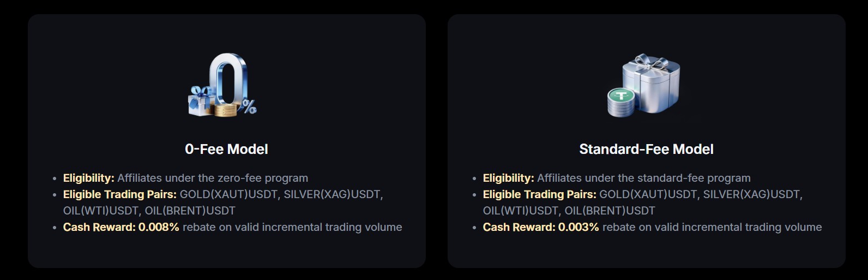Image resolution: width=868 pixels, height=280 pixels.
Task: Click the green Tether coin stack
Action: point(620,102)
